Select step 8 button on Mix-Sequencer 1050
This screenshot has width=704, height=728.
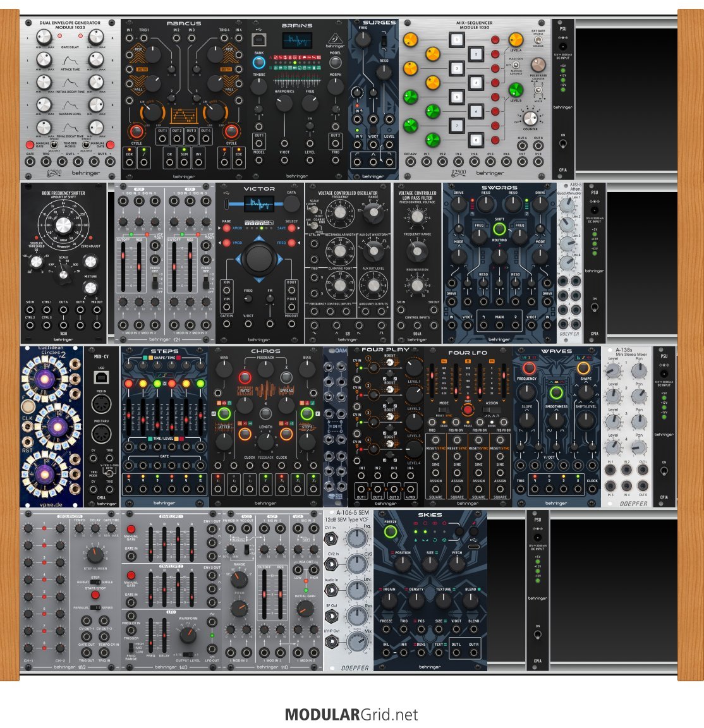point(475,140)
